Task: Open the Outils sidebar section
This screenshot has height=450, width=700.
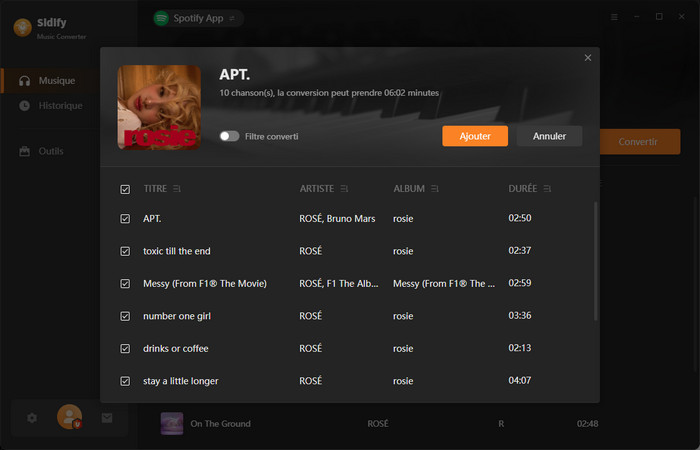Action: click(50, 151)
